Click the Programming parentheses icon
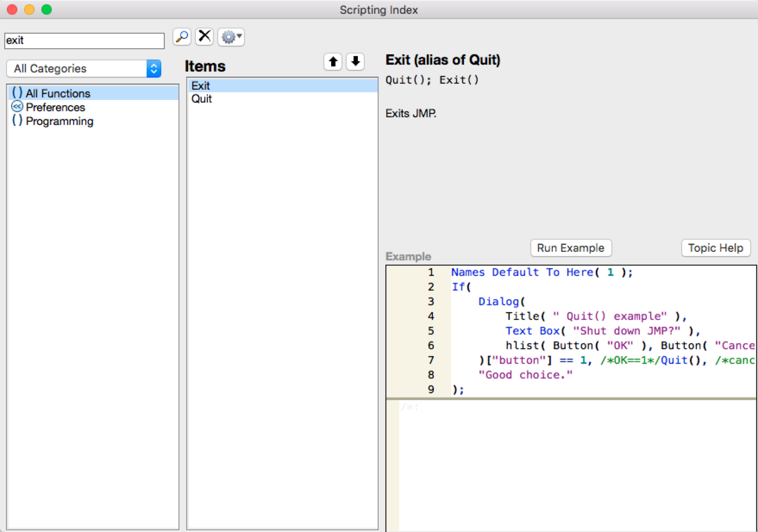Screen dimensions: 758x532 point(17,121)
